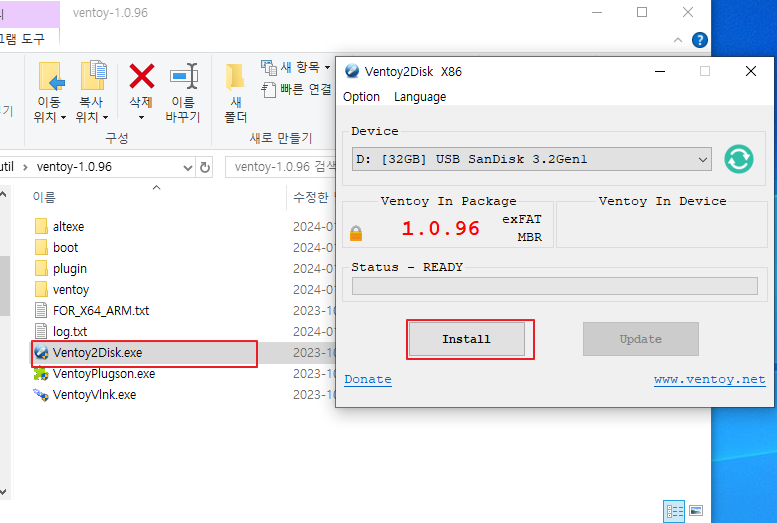Collapse the Explorer ribbon with the chevron
The height and width of the screenshot is (523, 777).
click(678, 40)
